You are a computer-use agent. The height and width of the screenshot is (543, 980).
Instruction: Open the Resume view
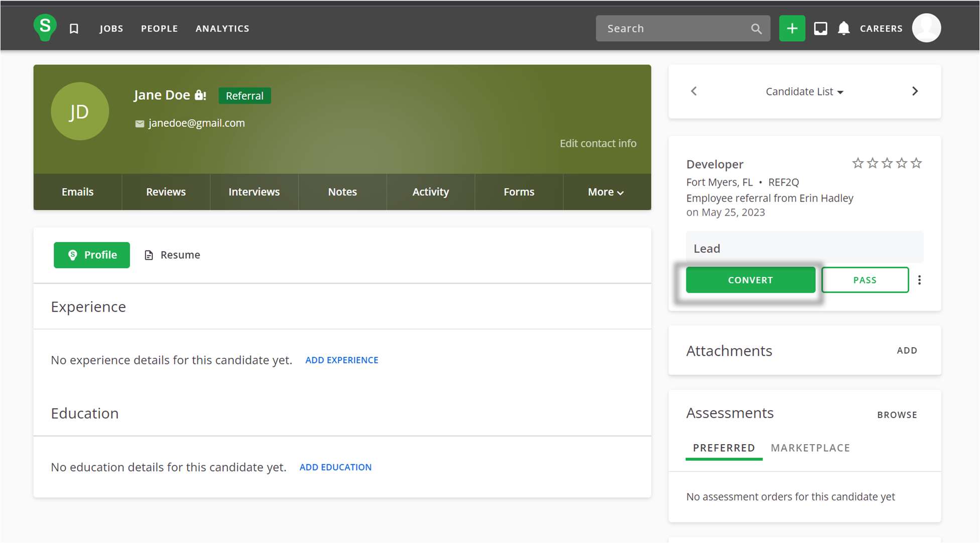[172, 255]
